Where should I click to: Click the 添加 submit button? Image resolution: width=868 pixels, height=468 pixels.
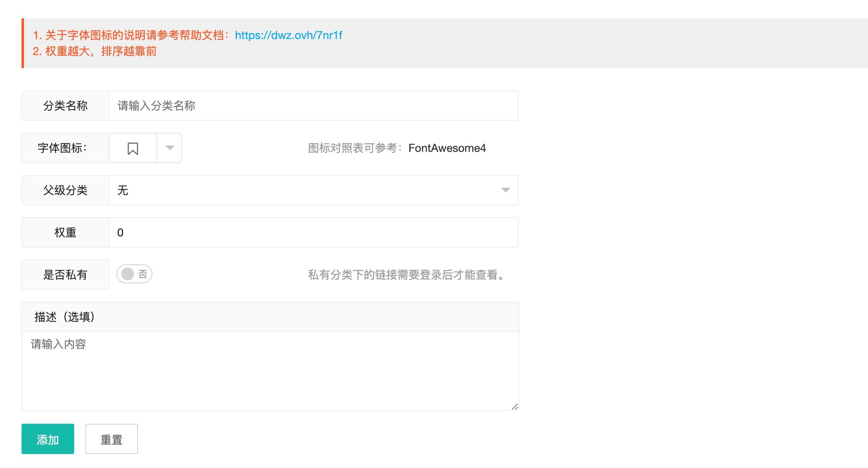click(48, 439)
